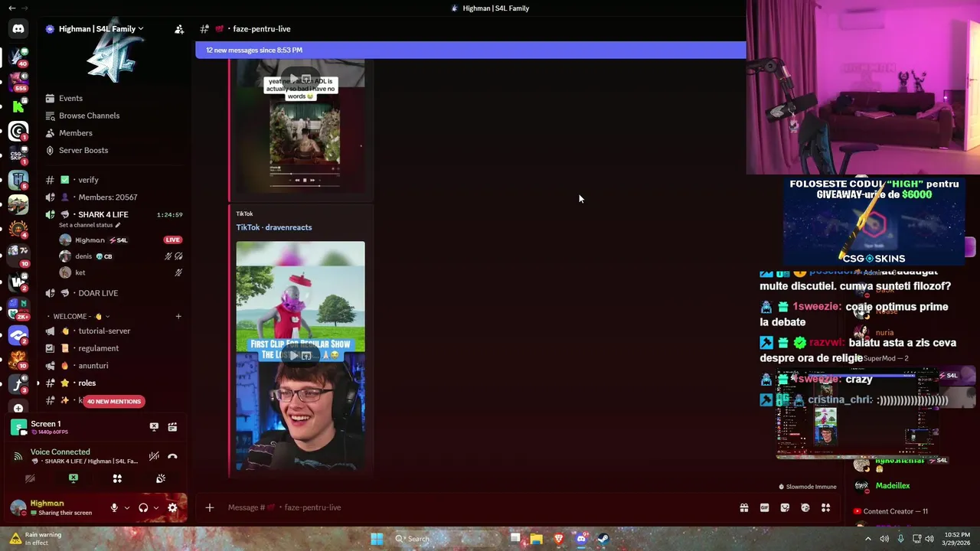980x551 pixels.
Task: Set a channel status link
Action: click(90, 225)
